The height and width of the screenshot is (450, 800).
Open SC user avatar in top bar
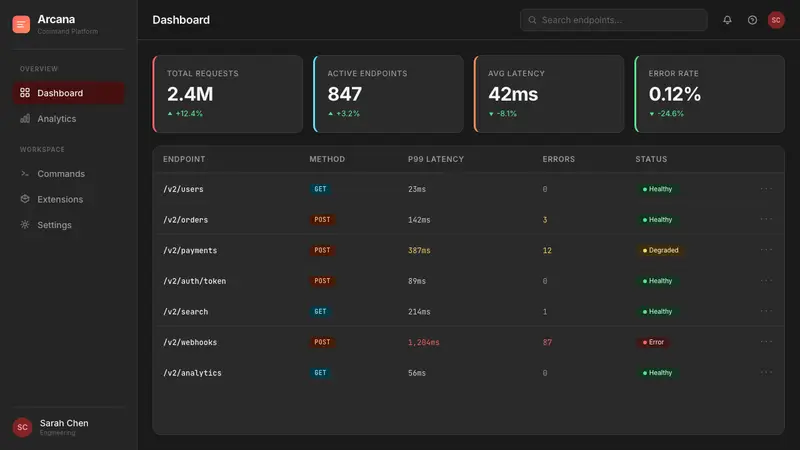[776, 20]
